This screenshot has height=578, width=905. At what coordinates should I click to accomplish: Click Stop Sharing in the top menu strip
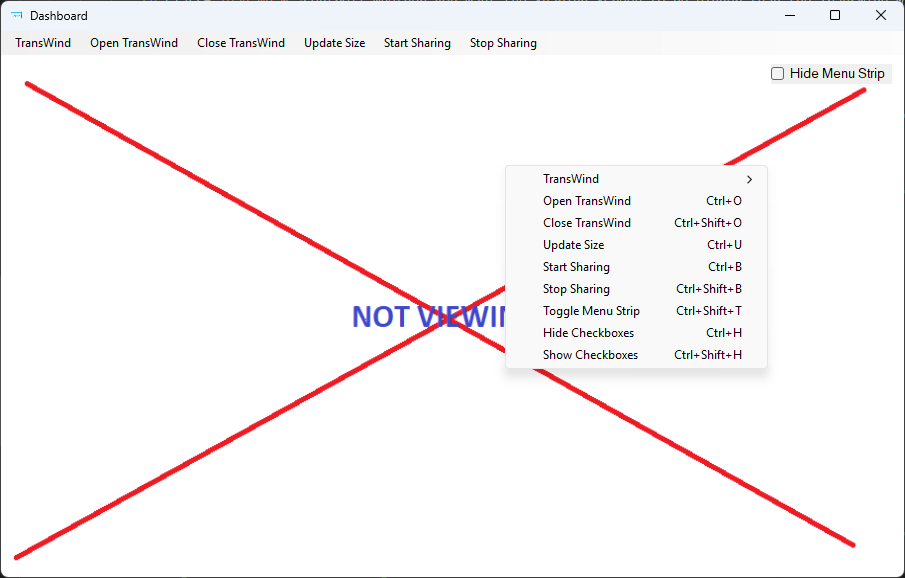click(503, 43)
